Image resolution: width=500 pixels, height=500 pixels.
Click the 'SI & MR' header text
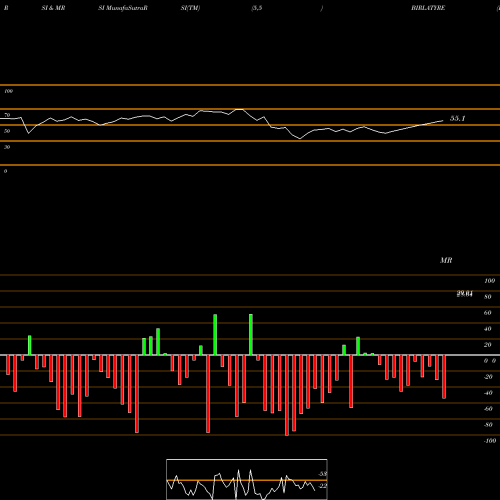click(x=53, y=8)
